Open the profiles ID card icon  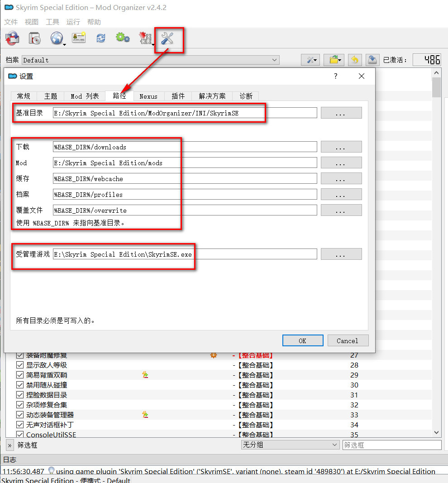(x=79, y=39)
